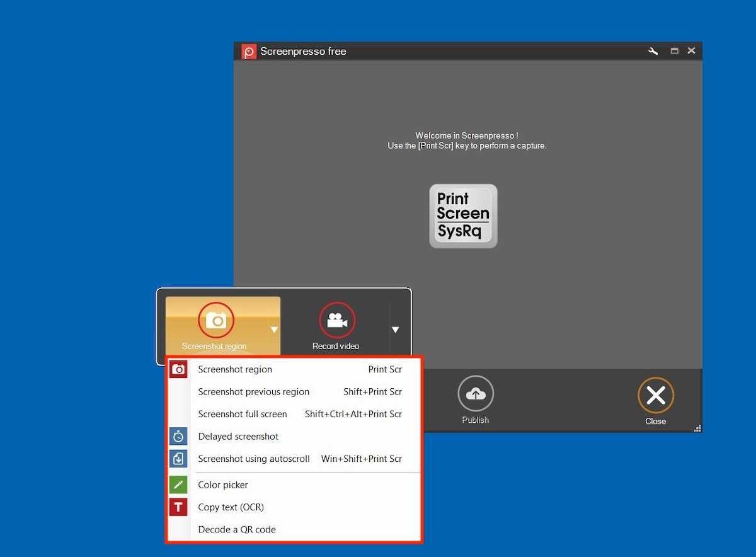
Task: Select Decode a QR code option
Action: [x=237, y=530]
